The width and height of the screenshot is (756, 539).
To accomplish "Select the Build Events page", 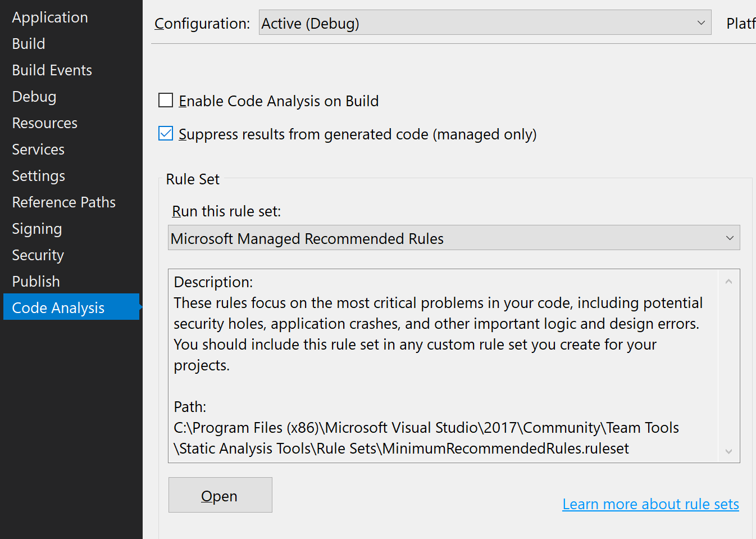I will coord(52,70).
